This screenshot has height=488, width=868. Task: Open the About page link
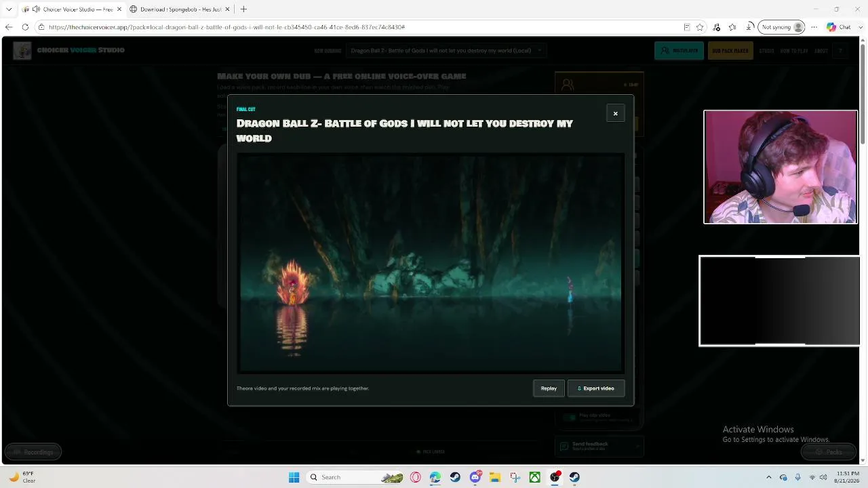coord(821,51)
